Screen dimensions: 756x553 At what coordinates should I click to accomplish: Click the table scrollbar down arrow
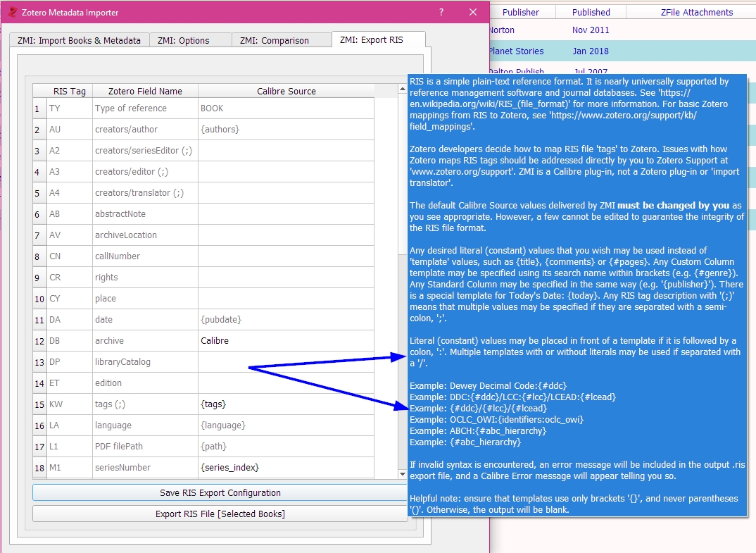[x=403, y=474]
